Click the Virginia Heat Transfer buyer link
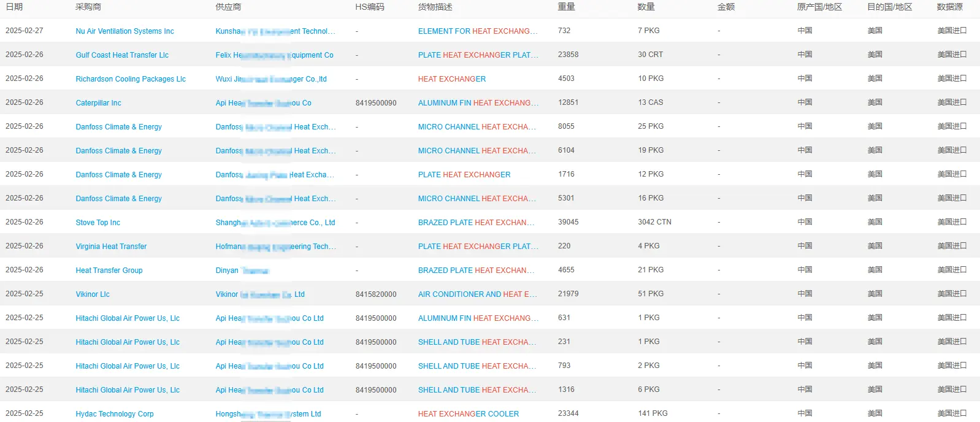The height and width of the screenshot is (422, 980). click(111, 247)
